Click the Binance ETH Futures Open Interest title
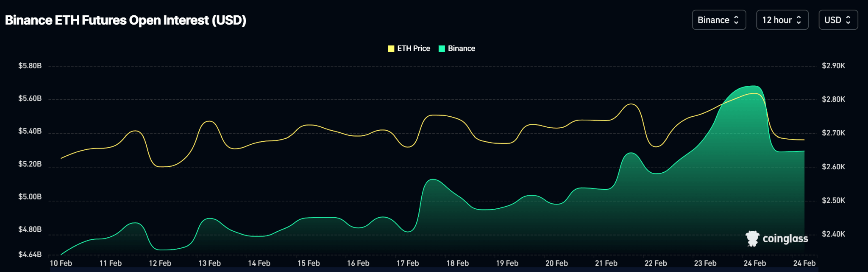Viewport: 868px width, 272px height. pos(125,20)
